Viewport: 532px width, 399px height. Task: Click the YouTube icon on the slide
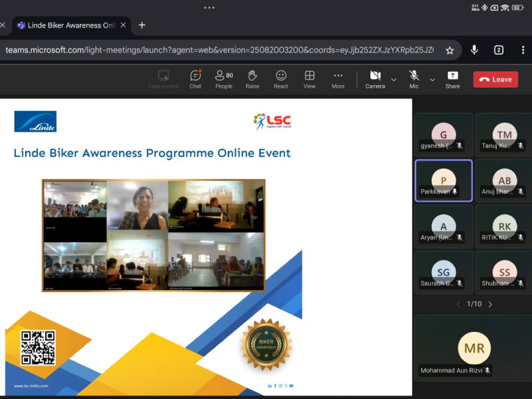[x=291, y=386]
